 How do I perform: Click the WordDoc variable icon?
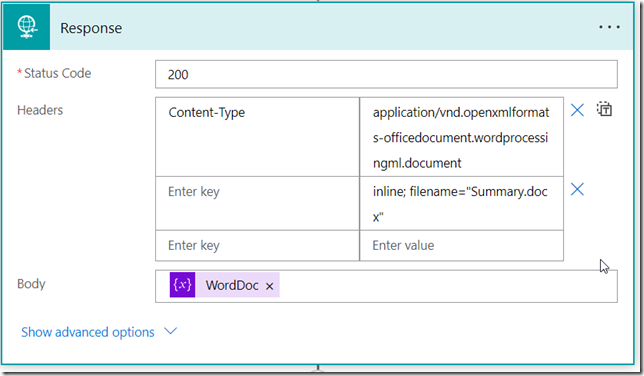click(x=182, y=284)
